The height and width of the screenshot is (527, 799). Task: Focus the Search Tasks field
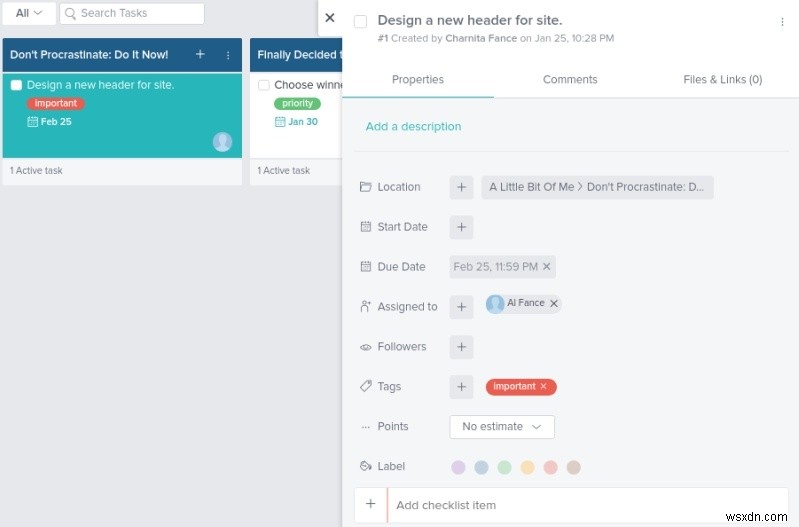[x=132, y=13]
